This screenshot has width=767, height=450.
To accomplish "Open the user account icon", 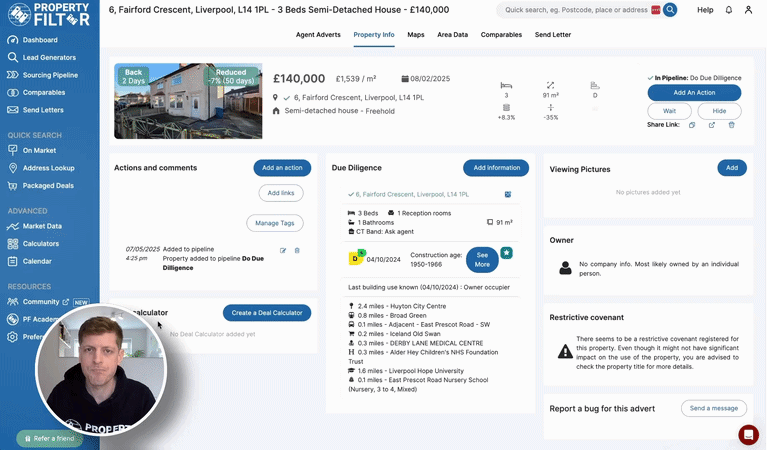I will tap(748, 10).
